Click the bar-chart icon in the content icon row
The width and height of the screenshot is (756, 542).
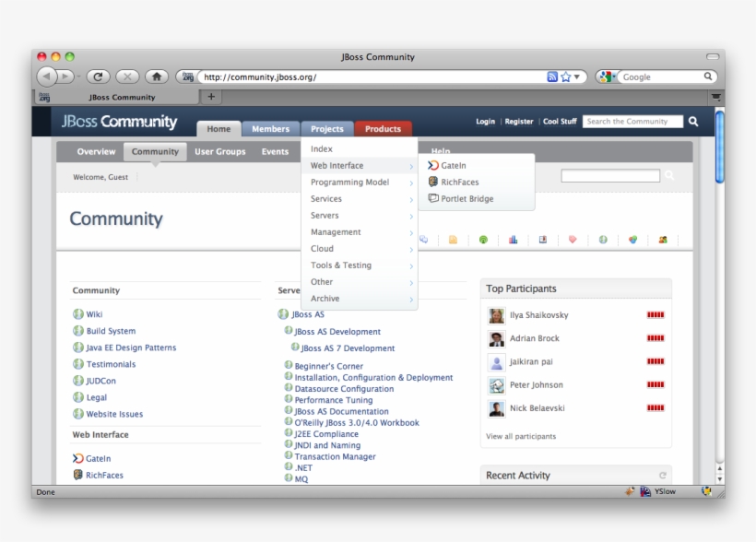514,239
